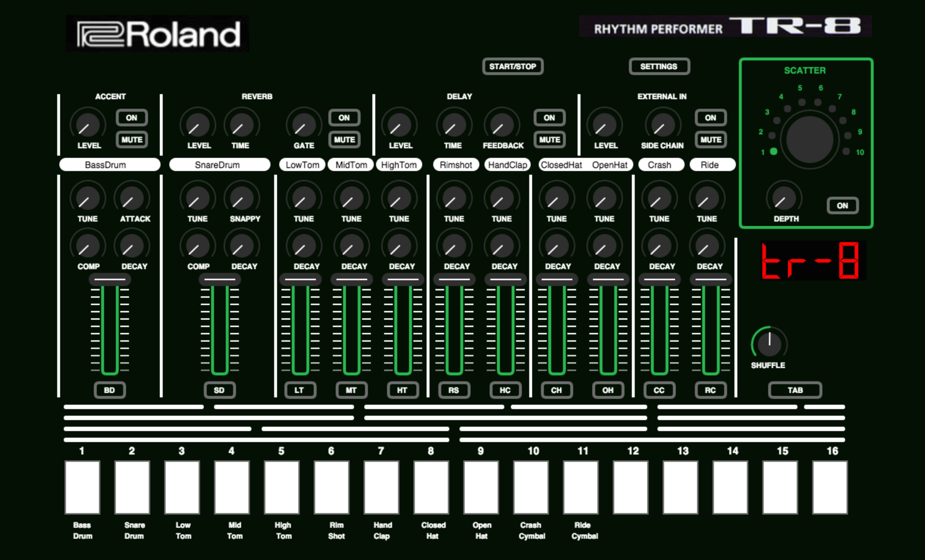
Task: Open the MidTom sound selector
Action: click(x=351, y=165)
